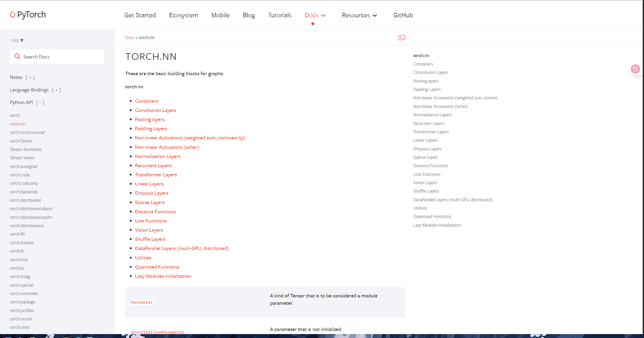Select torch.autograd in the sidebar
Viewport: 644px width, 338px height.
(x=23, y=166)
